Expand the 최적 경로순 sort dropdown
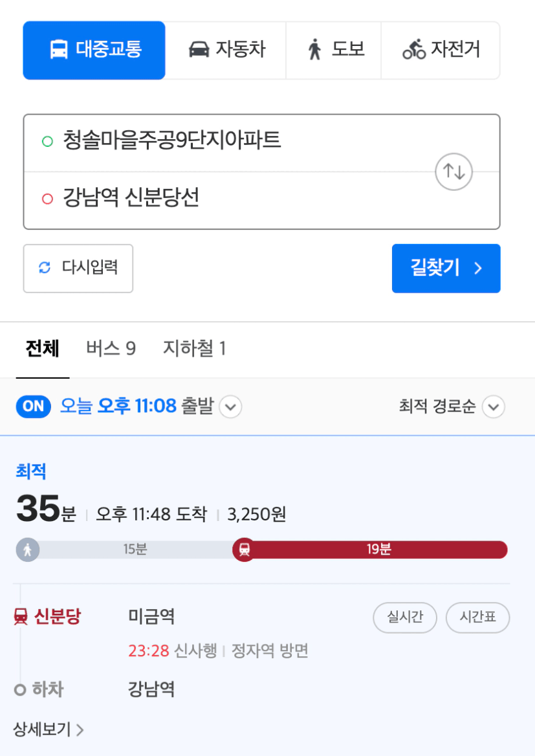 pyautogui.click(x=494, y=407)
